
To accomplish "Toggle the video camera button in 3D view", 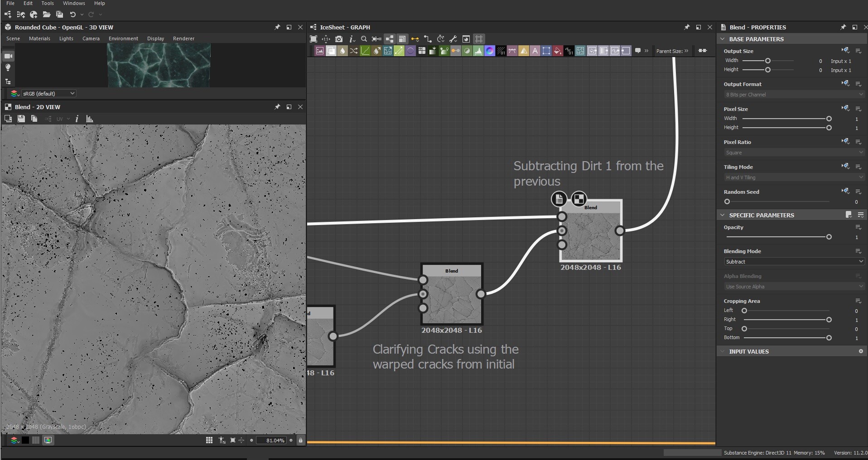I will 8,56.
